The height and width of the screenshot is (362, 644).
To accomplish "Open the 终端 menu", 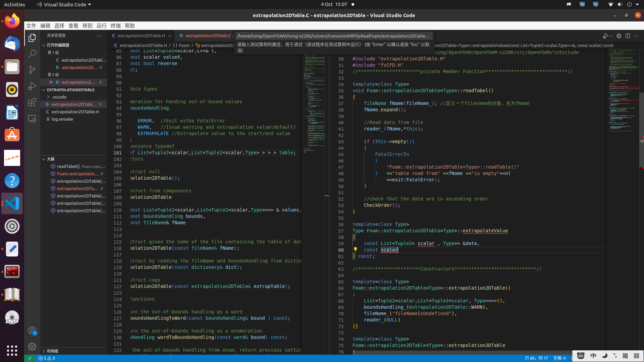I will coord(115,26).
